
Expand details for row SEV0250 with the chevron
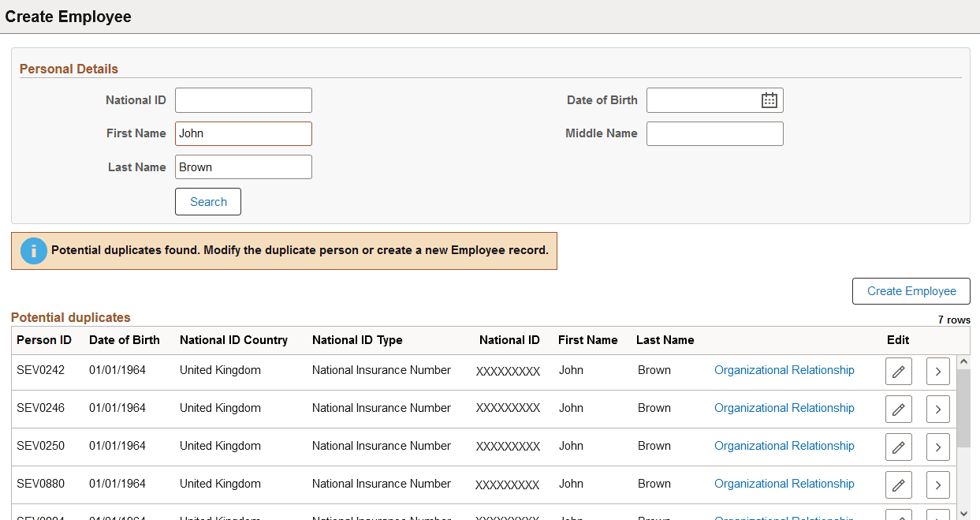pyautogui.click(x=937, y=446)
